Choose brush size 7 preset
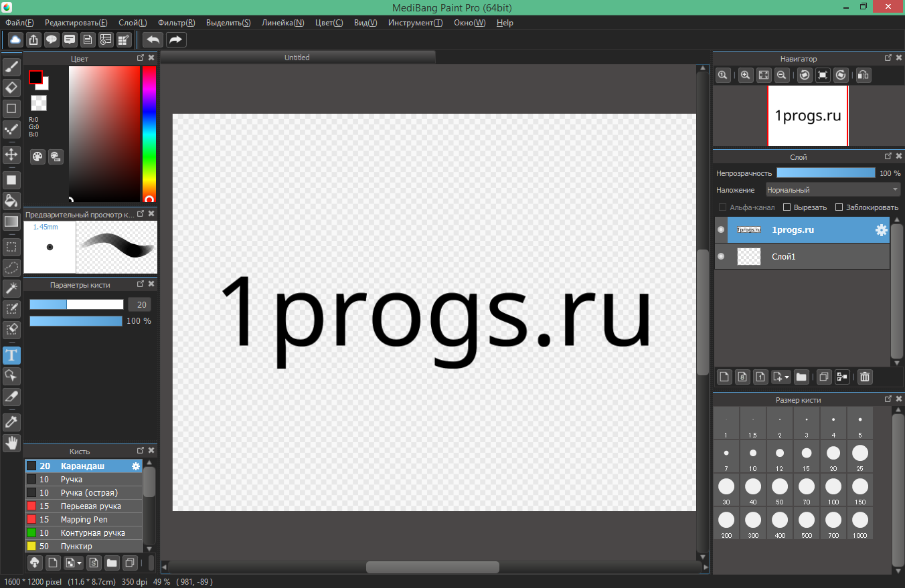This screenshot has height=588, width=905. [726, 458]
